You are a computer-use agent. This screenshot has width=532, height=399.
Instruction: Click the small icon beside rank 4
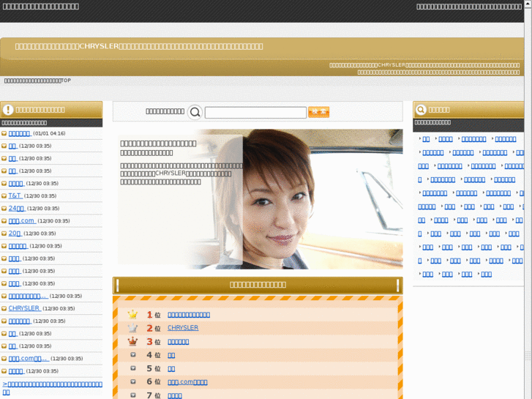(x=132, y=355)
